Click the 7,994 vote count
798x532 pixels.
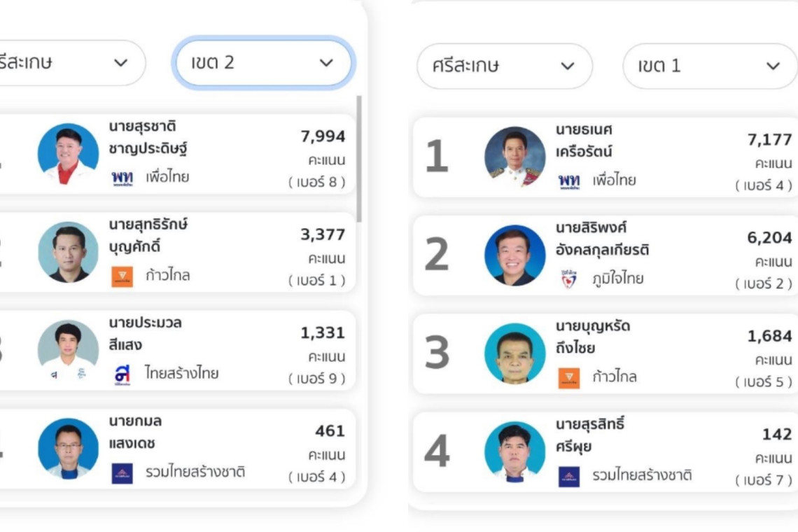[x=323, y=136]
